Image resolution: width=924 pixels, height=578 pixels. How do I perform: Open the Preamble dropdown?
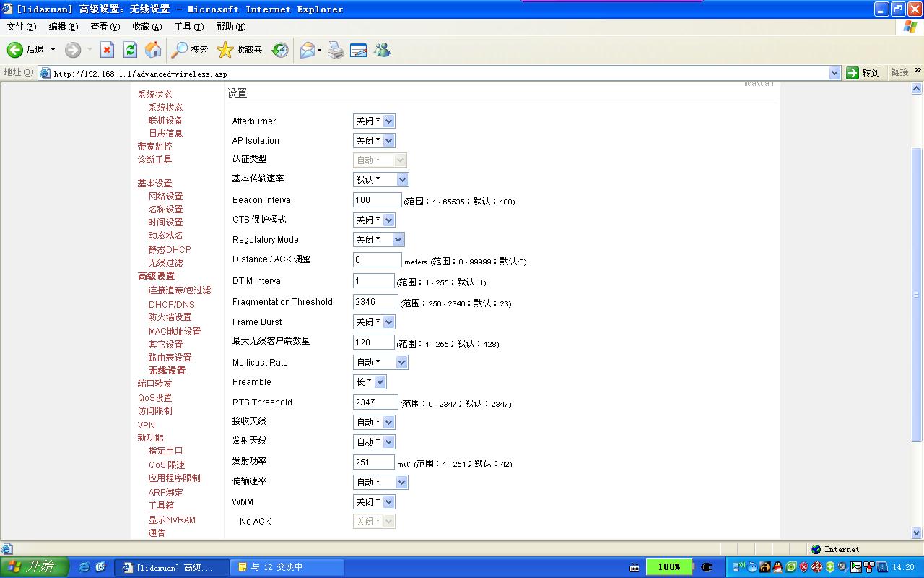370,381
